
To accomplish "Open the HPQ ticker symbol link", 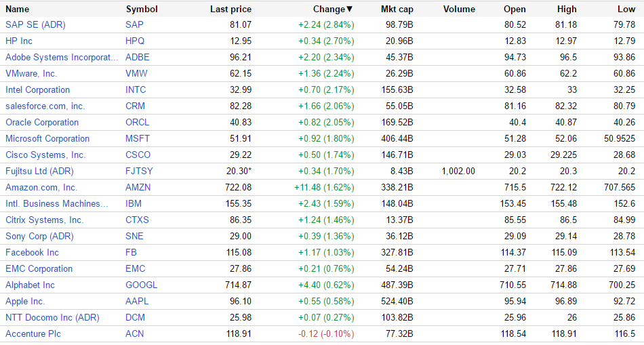I will (135, 41).
